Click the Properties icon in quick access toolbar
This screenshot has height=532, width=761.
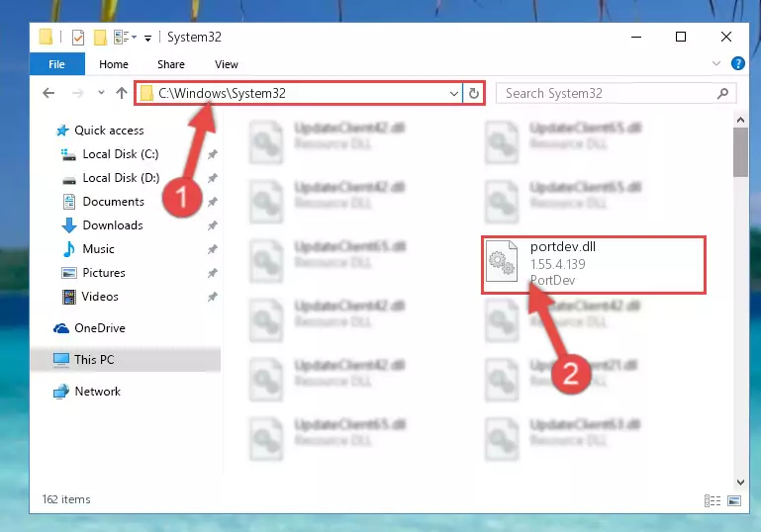(x=77, y=38)
